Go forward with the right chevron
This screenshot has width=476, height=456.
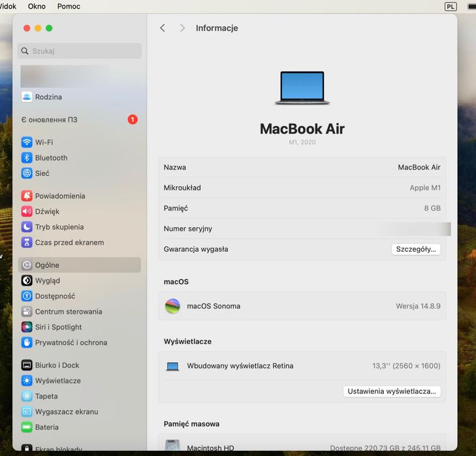(182, 28)
